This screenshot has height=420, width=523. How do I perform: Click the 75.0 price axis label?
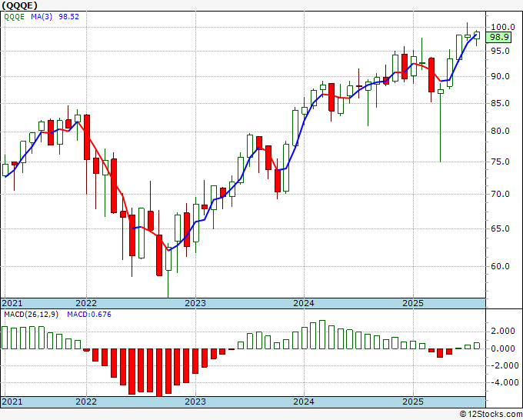[x=500, y=162]
